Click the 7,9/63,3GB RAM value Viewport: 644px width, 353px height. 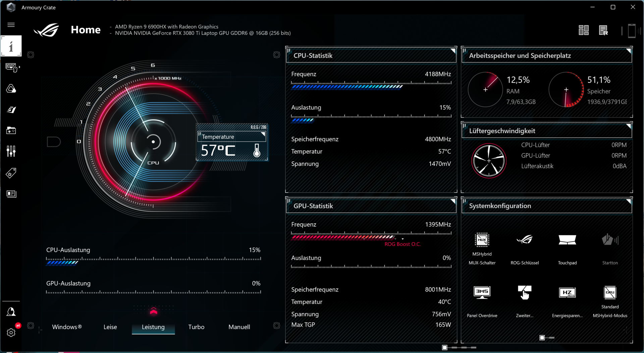point(521,102)
